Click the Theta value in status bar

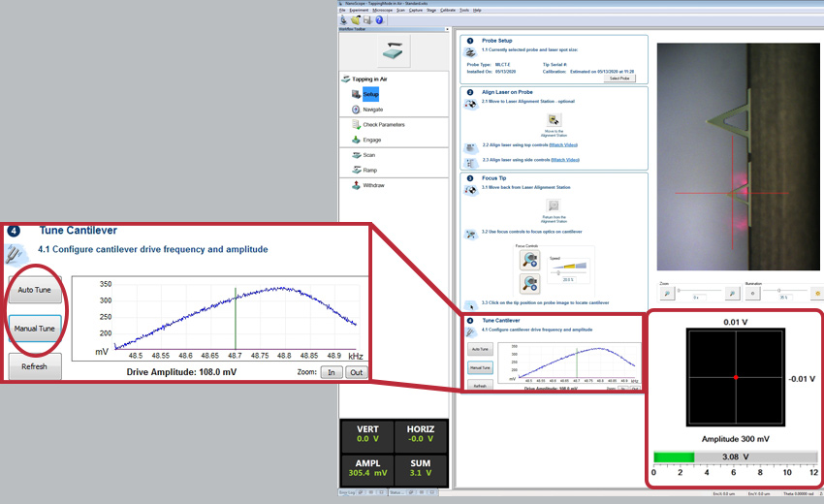[x=798, y=494]
